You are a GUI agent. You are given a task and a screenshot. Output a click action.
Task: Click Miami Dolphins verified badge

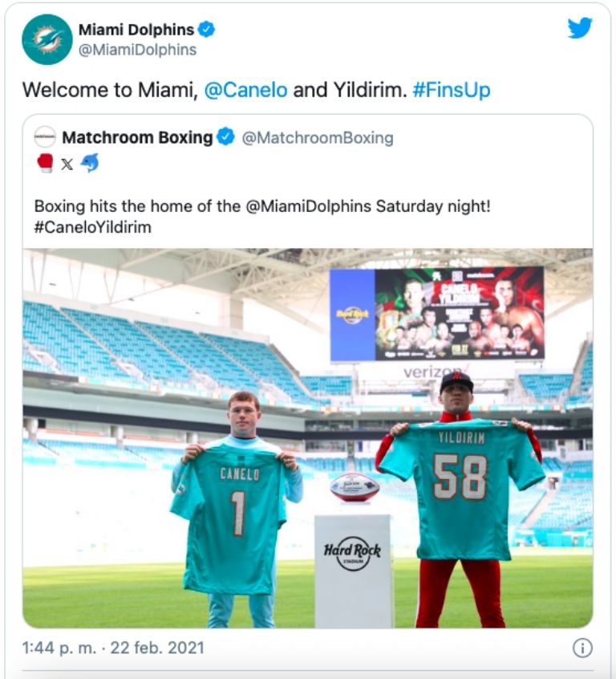(206, 30)
